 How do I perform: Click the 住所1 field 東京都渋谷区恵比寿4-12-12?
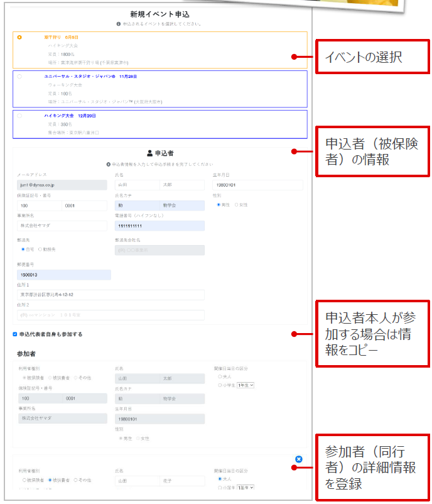tap(111, 295)
